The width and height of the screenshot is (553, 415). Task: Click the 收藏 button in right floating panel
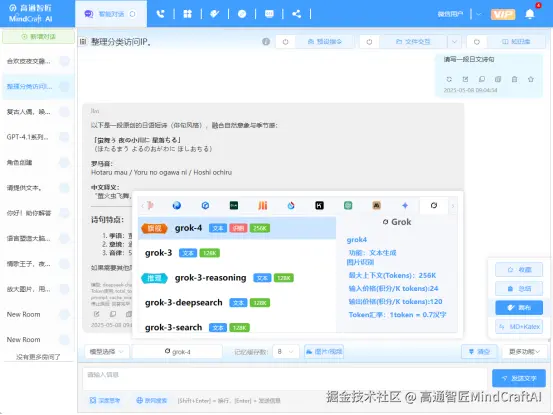[x=519, y=270]
